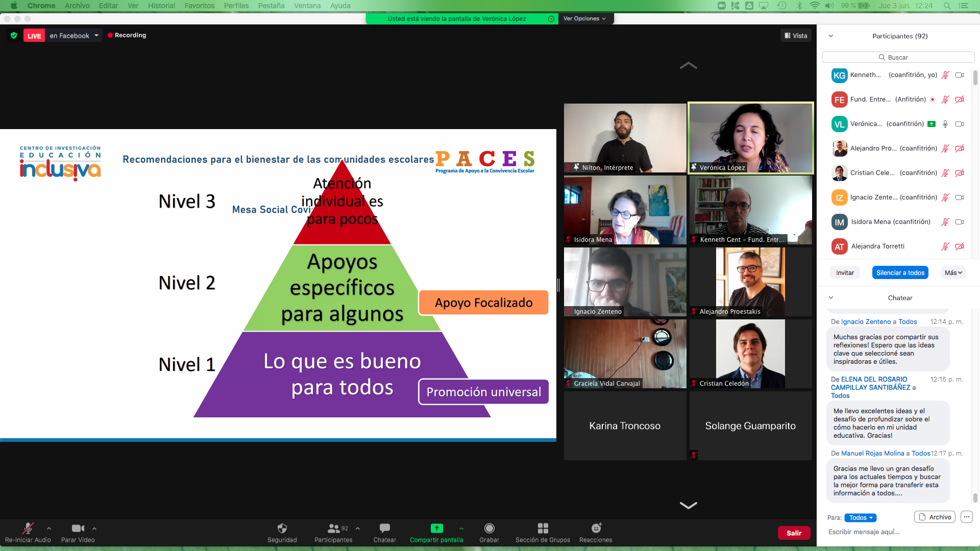Open the Participantes panel icon
Screen dimensions: 980x551
coord(334,529)
